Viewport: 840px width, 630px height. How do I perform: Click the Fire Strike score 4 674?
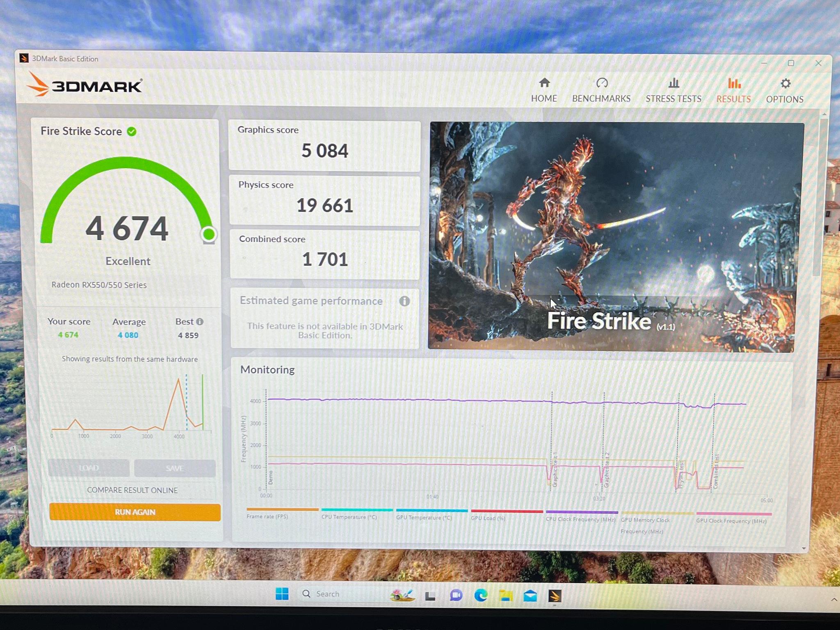tap(127, 228)
